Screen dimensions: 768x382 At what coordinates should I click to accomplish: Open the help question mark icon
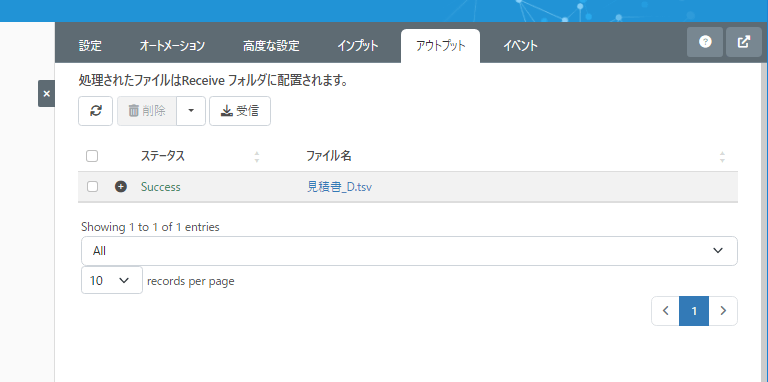pyautogui.click(x=705, y=42)
